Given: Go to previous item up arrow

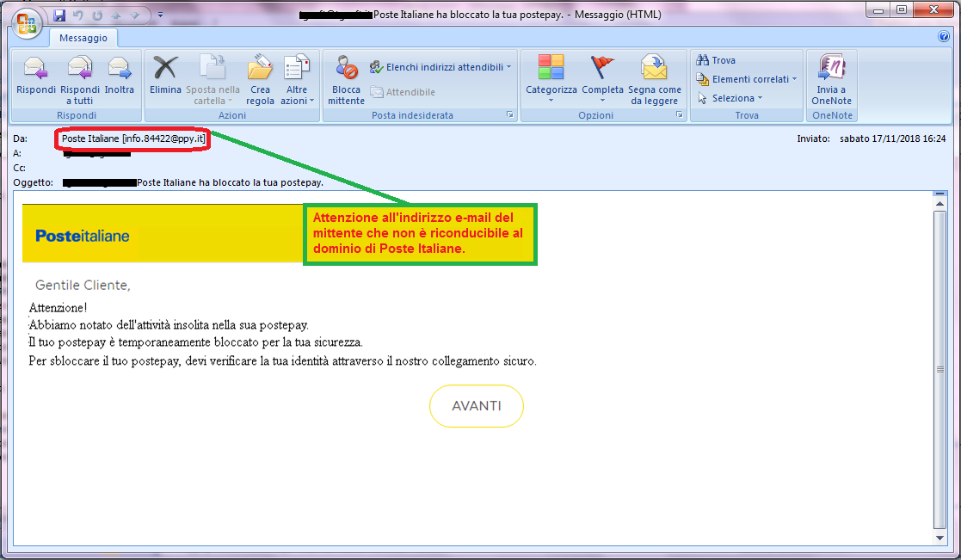Looking at the screenshot, I should coord(116,15).
